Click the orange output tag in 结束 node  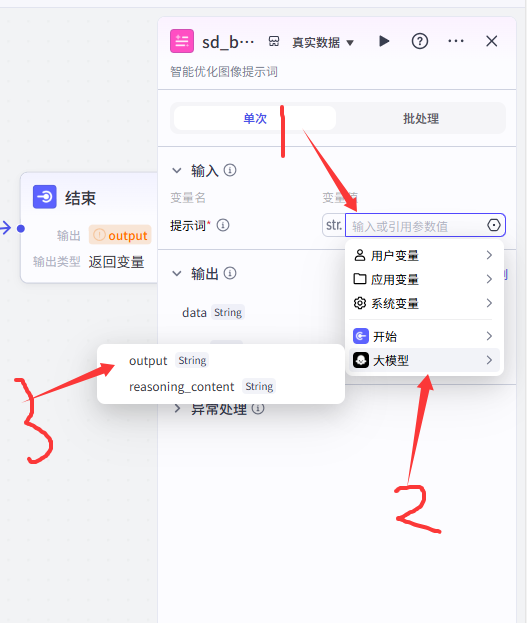tap(120, 235)
